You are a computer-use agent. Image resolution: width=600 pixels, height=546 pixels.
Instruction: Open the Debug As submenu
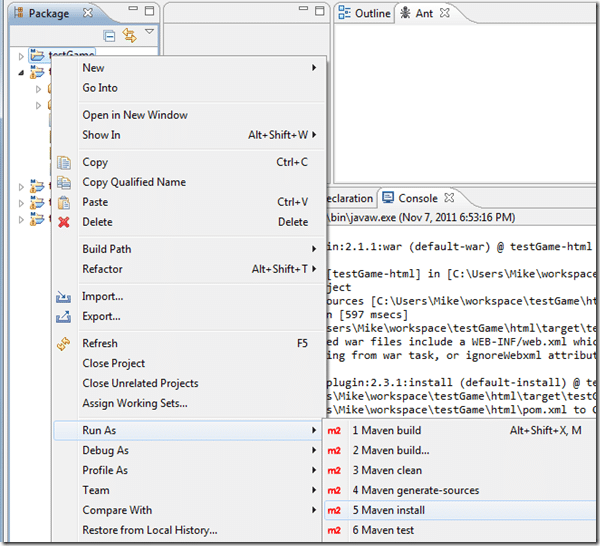(189, 450)
